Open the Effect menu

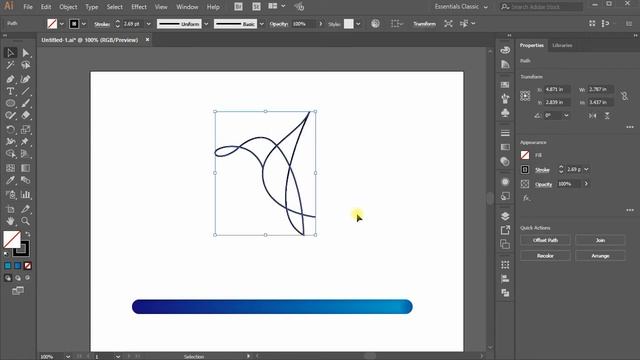tap(139, 7)
